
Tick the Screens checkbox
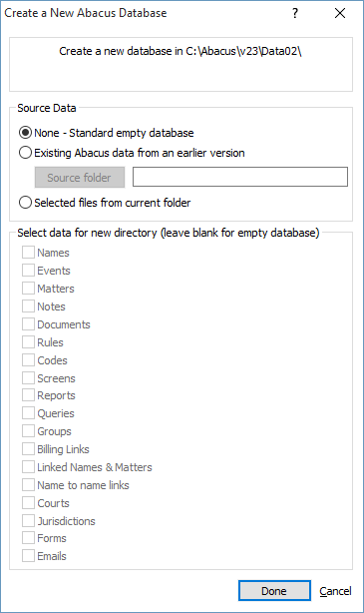point(28,378)
